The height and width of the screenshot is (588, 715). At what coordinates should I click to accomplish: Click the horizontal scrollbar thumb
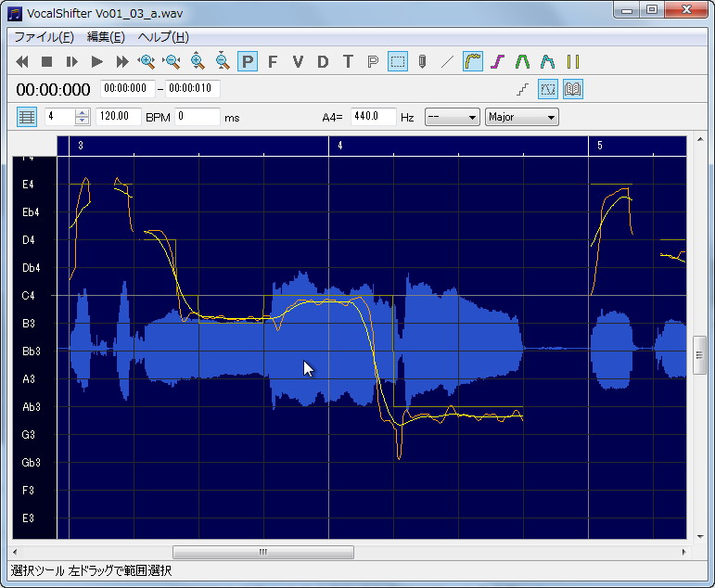[263, 552]
